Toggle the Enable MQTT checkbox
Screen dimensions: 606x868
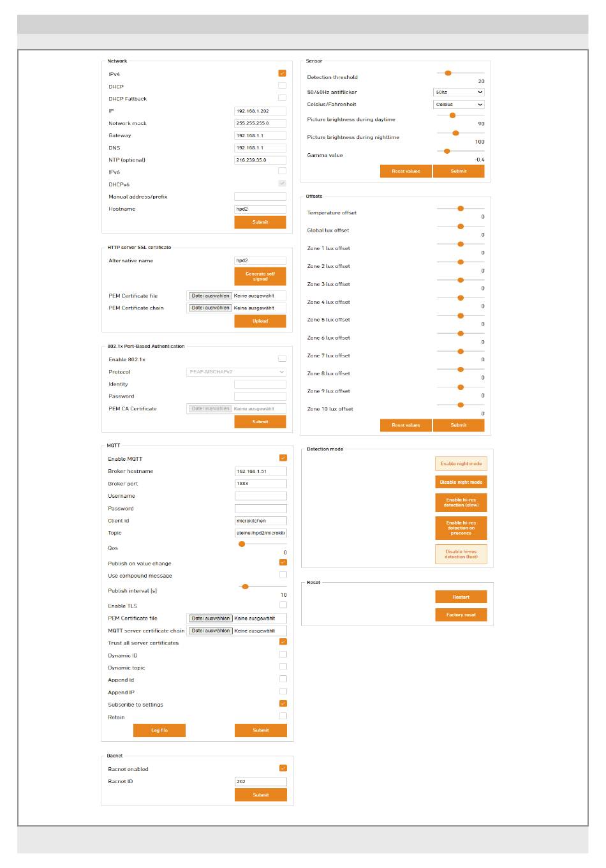[x=283, y=458]
